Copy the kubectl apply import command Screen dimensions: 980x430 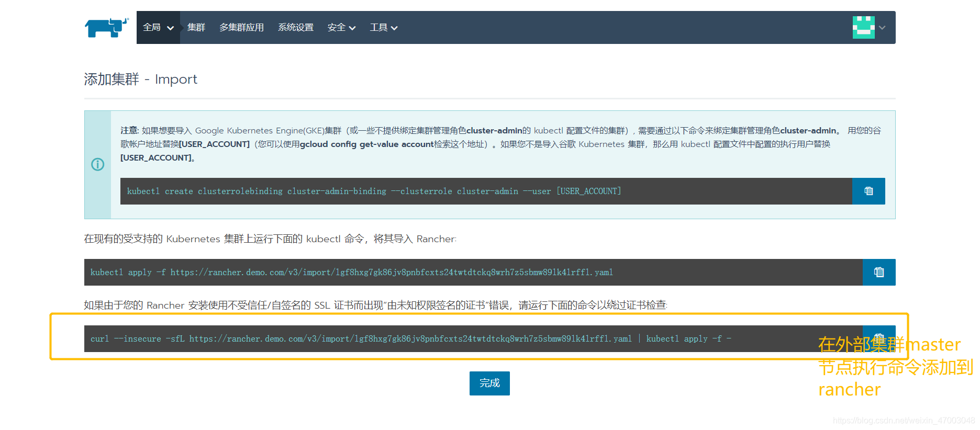pos(879,272)
